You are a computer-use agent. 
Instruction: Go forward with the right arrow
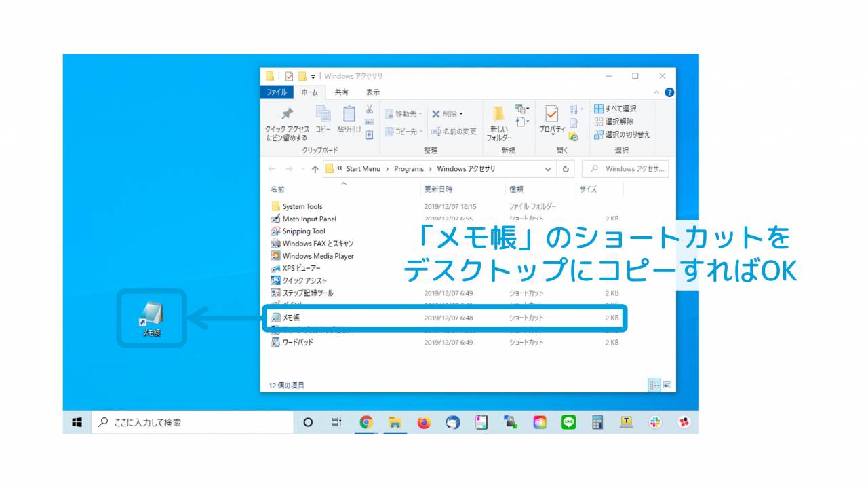(x=289, y=169)
